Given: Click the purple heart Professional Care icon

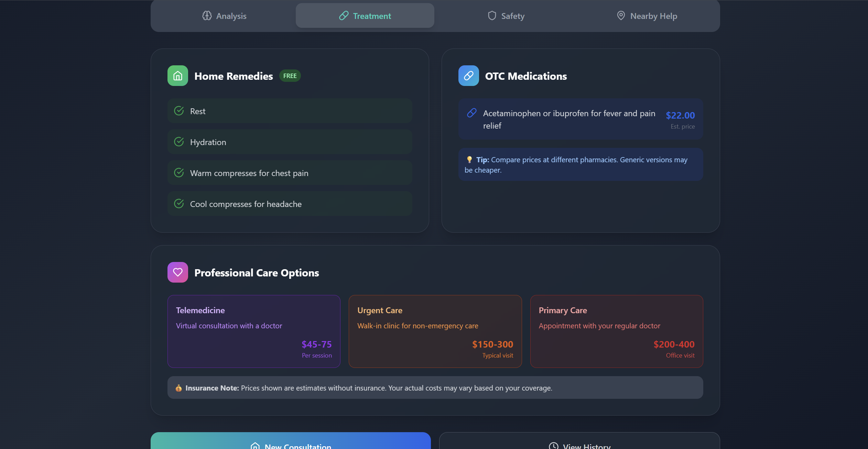Looking at the screenshot, I should coord(177,272).
